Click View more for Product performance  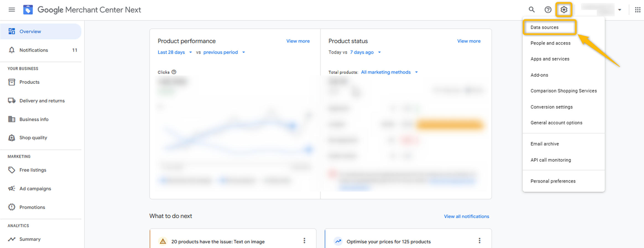[298, 41]
